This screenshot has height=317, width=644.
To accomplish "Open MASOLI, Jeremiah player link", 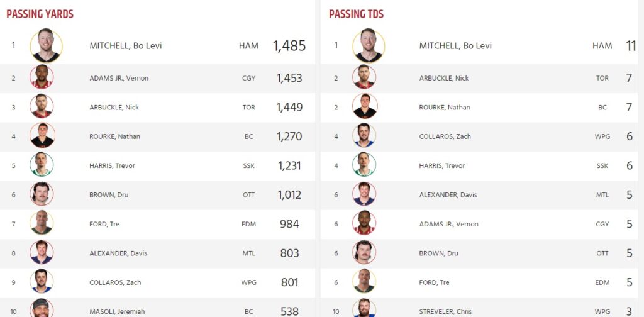I will (x=117, y=312).
